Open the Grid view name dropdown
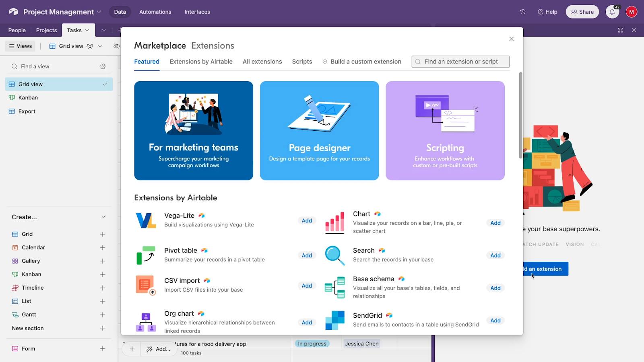The image size is (644, 362). (x=100, y=46)
